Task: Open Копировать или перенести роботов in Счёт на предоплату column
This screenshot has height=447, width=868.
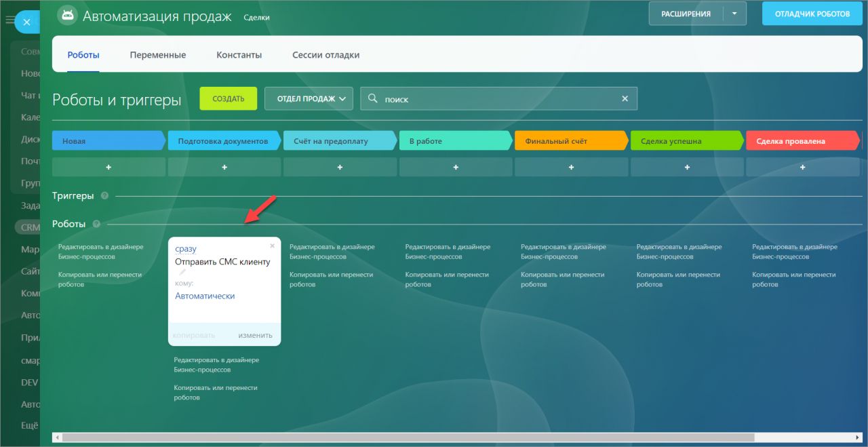Action: (332, 279)
